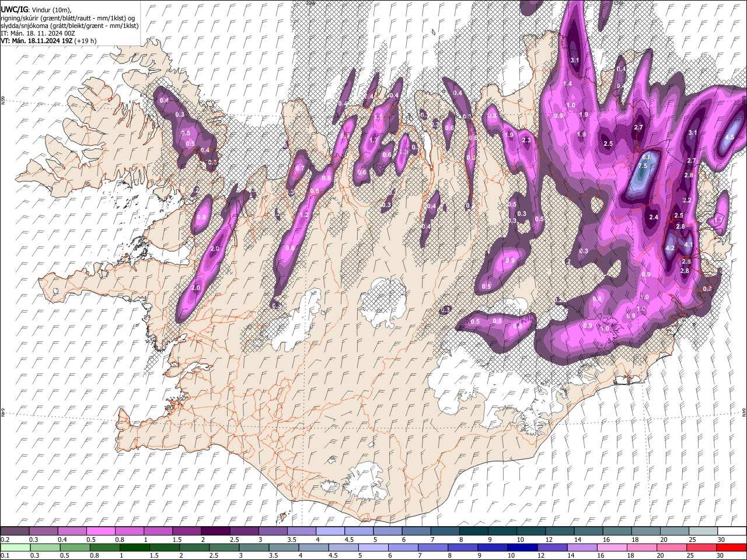Click the 0.2 label in upper legend row
Screen dimensions: 747x560
click(4, 540)
